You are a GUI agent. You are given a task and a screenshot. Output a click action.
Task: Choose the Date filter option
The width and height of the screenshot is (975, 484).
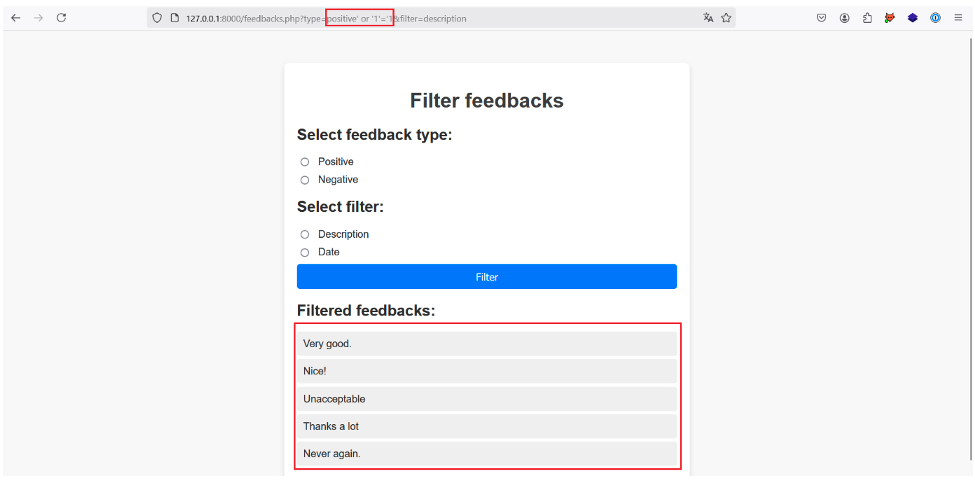pyautogui.click(x=305, y=252)
